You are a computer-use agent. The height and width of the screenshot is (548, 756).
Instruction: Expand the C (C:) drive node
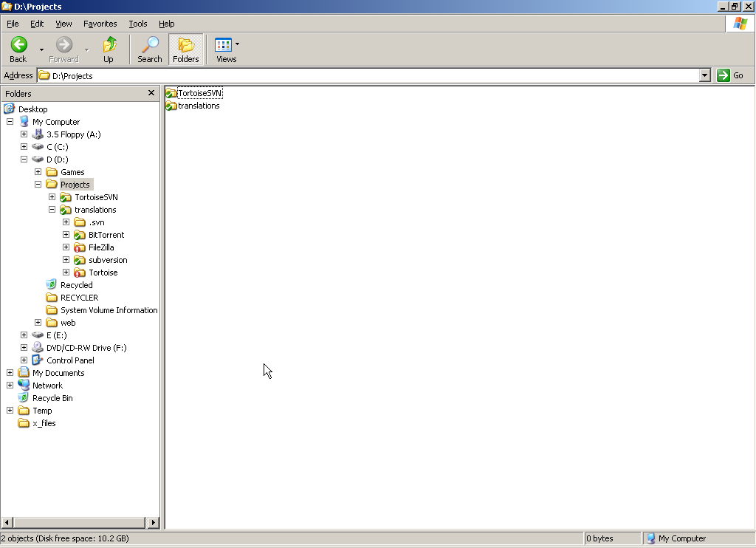[x=24, y=147]
